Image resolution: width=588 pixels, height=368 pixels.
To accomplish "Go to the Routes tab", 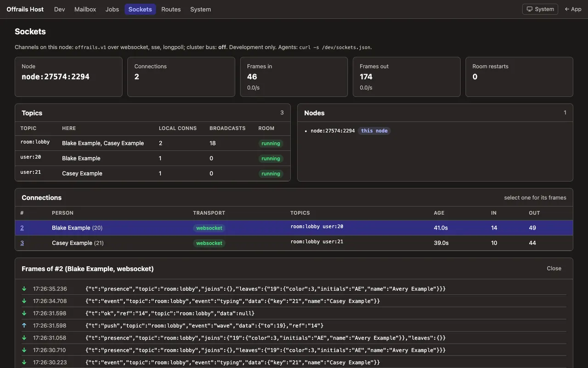I will [x=171, y=9].
